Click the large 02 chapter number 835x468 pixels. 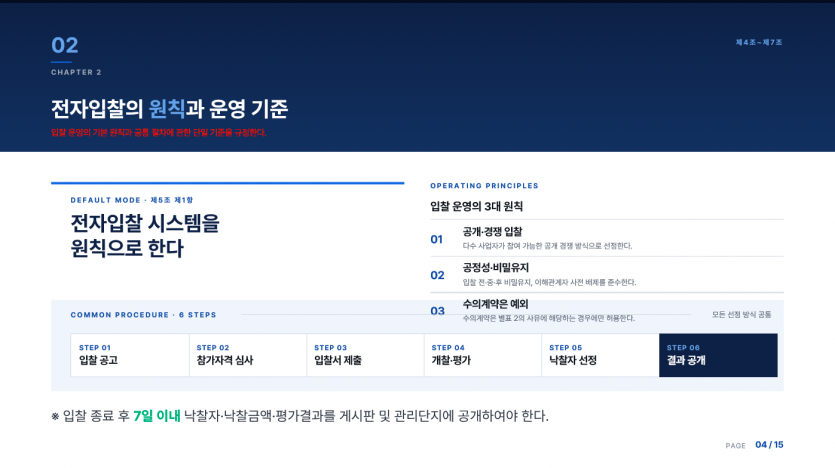pyautogui.click(x=64, y=45)
